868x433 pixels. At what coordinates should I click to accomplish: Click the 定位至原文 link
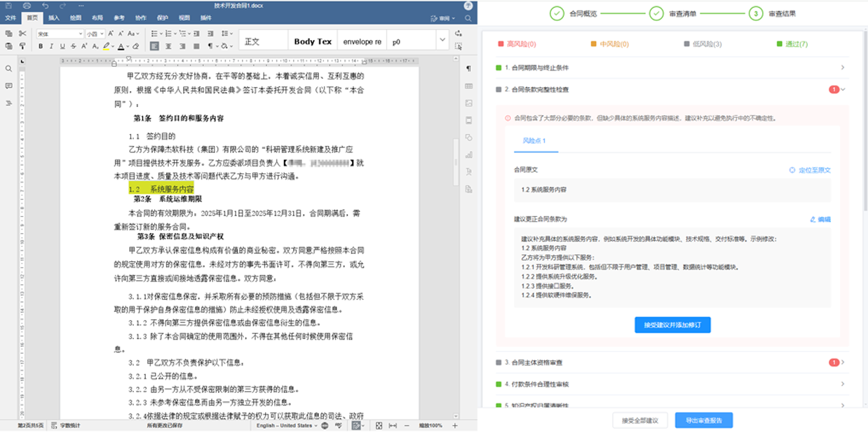pos(810,170)
